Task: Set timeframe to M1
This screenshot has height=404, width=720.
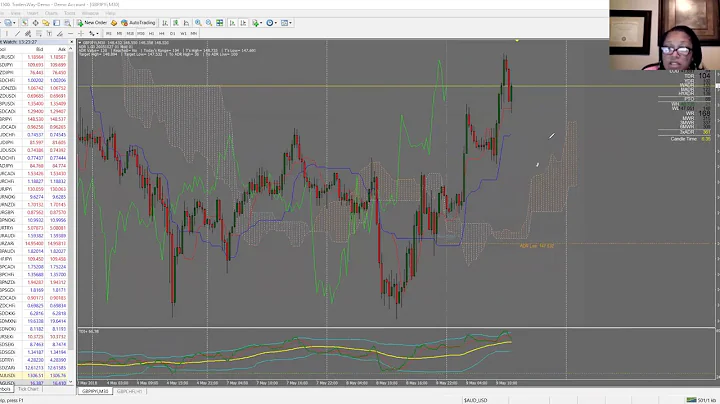Action: pyautogui.click(x=108, y=34)
